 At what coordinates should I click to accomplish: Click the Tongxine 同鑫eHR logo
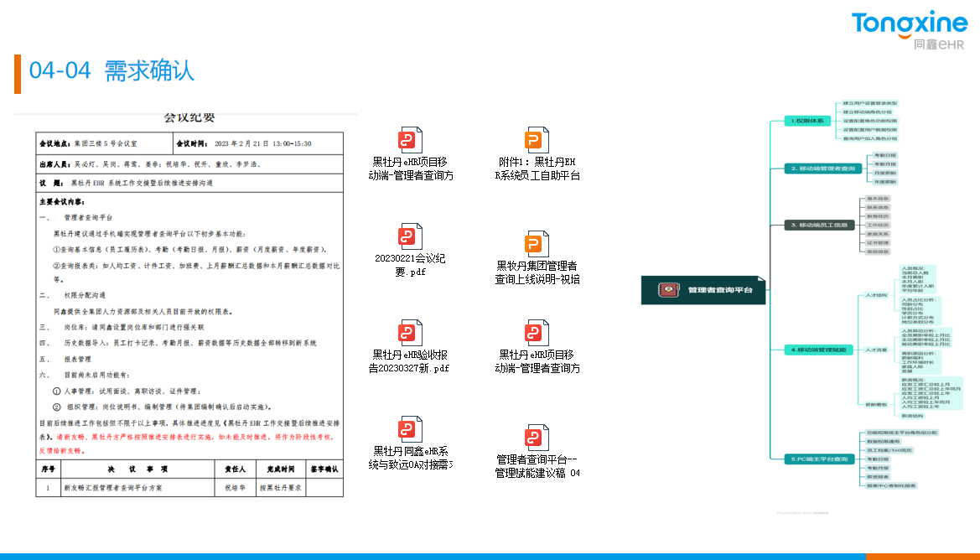[909, 31]
